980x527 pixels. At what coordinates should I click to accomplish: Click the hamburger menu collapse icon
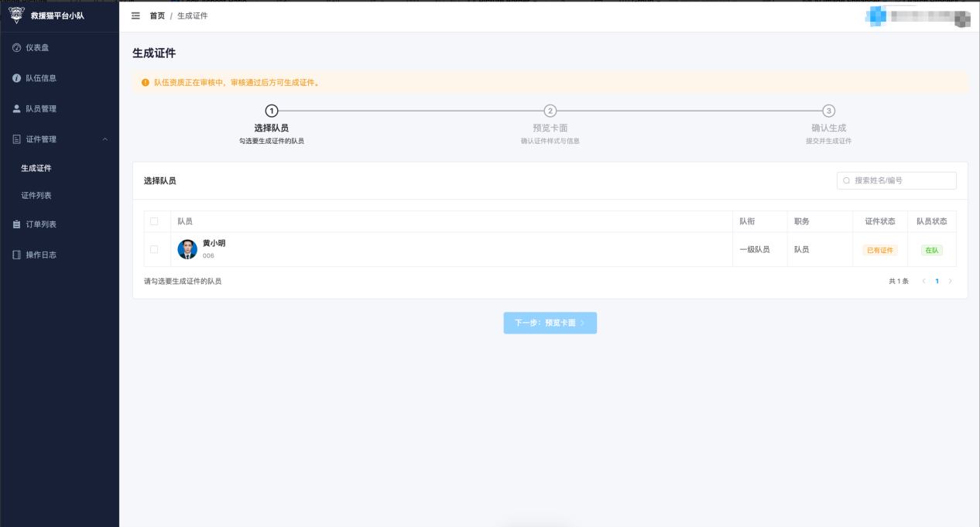click(x=136, y=15)
